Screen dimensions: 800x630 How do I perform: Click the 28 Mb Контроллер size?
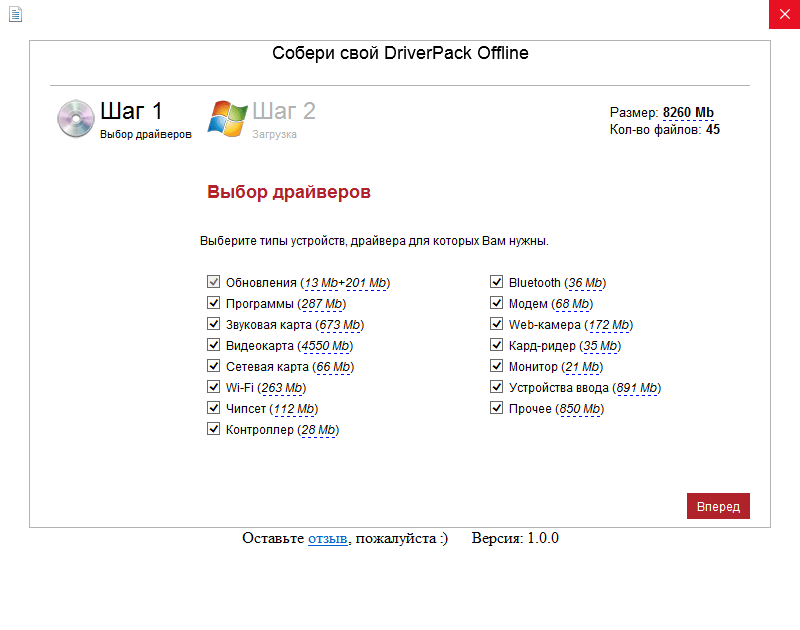tap(318, 430)
